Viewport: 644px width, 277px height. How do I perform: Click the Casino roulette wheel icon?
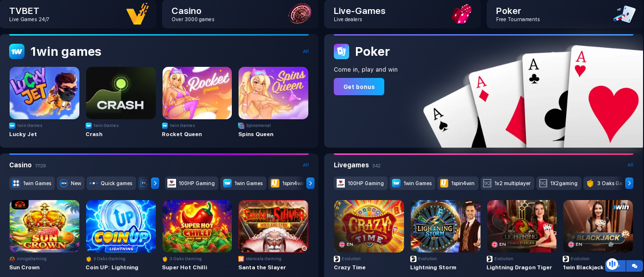pyautogui.click(x=300, y=13)
